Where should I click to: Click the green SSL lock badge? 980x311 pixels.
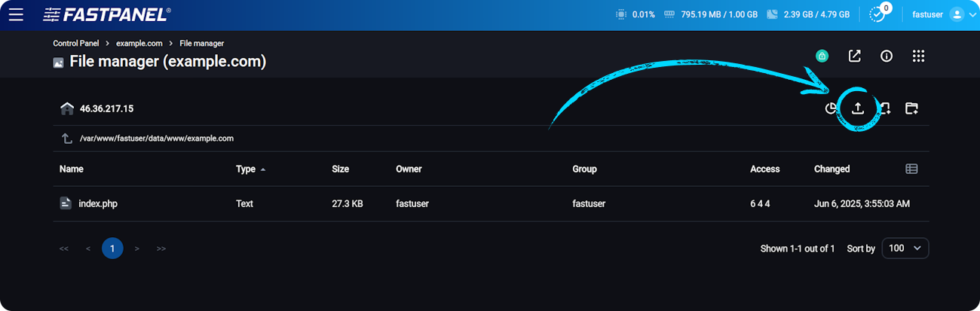822,56
